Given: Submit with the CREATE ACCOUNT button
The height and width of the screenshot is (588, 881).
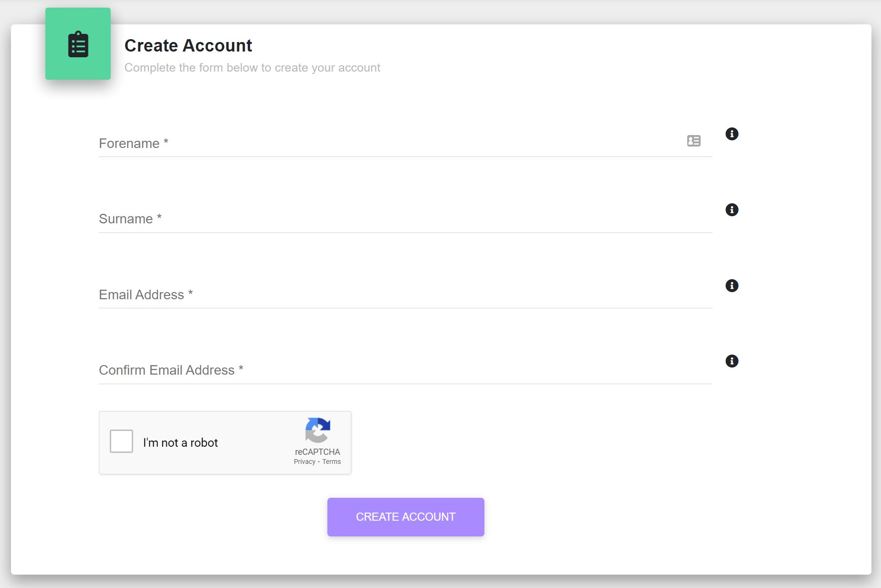Looking at the screenshot, I should click(x=406, y=517).
